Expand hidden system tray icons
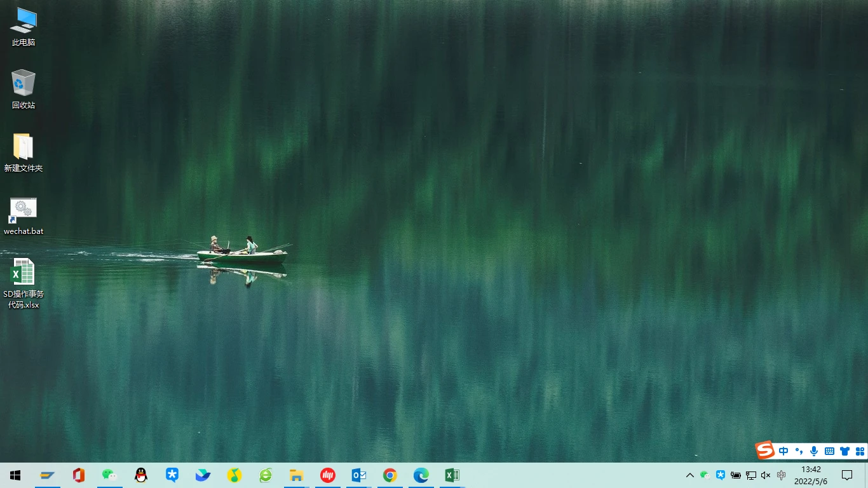Image resolution: width=868 pixels, height=488 pixels. [689, 475]
